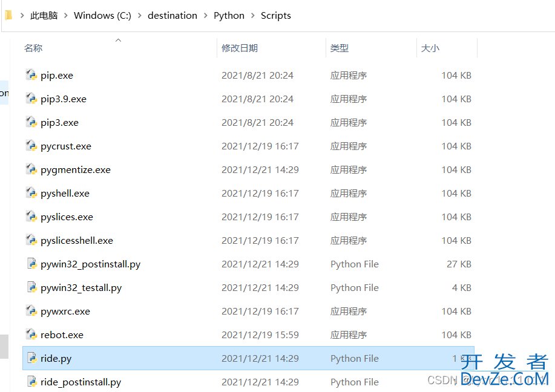The height and width of the screenshot is (392, 555).
Task: Select the pip3.9.exe file name
Action: [64, 99]
